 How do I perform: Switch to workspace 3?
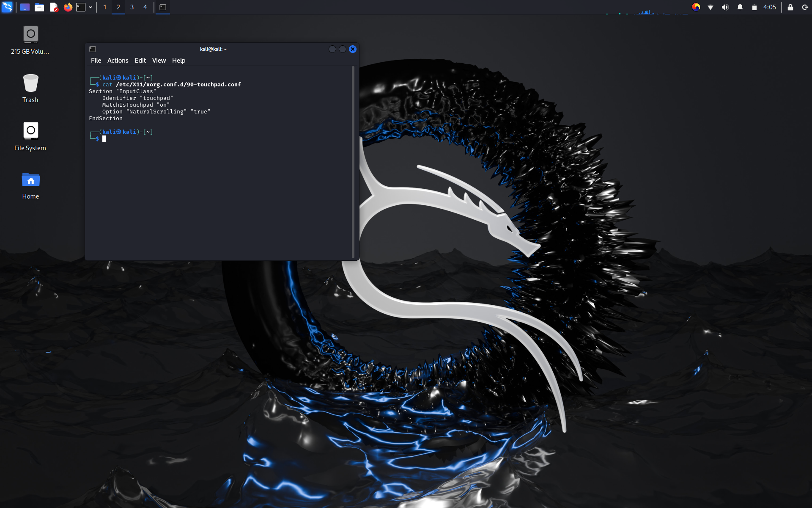pyautogui.click(x=132, y=7)
